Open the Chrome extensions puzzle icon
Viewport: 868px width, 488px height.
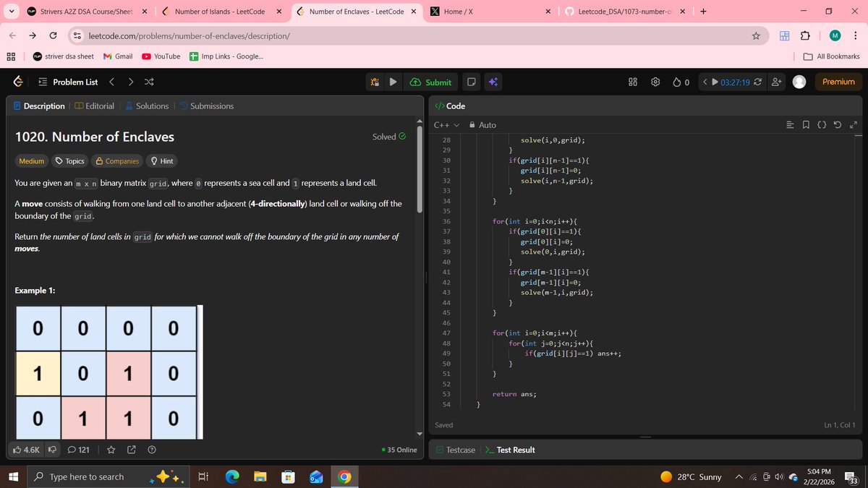806,36
